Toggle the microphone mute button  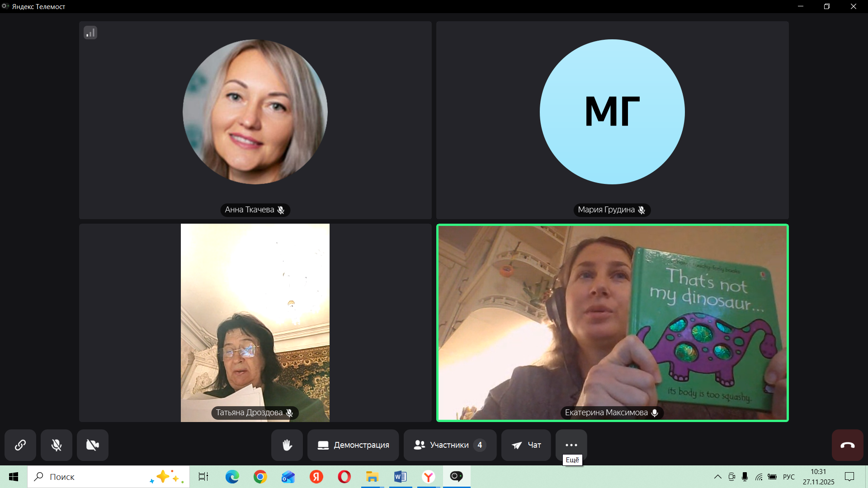coord(57,445)
